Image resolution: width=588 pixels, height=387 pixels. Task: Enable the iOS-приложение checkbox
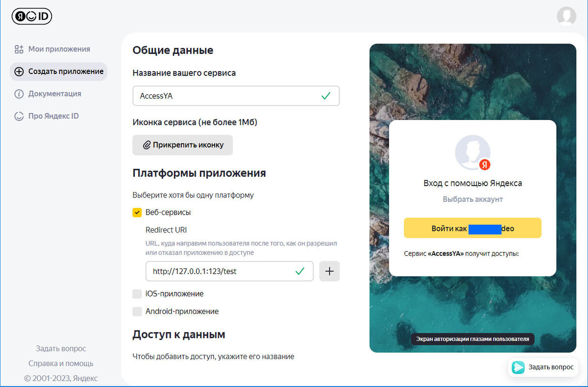point(137,294)
